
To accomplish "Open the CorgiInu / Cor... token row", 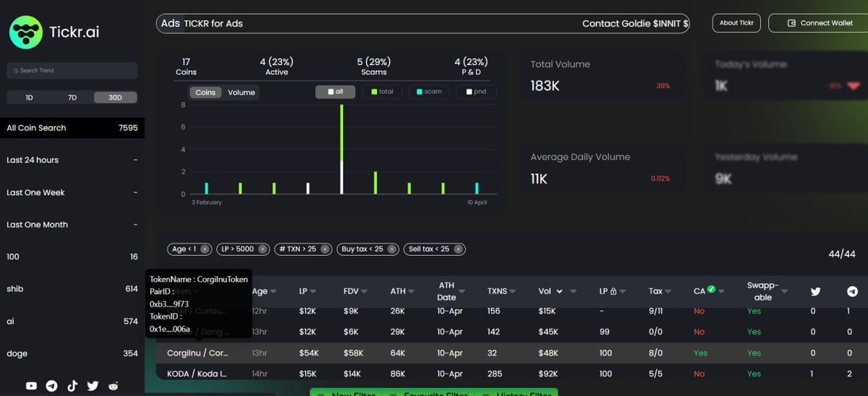I will [x=512, y=353].
